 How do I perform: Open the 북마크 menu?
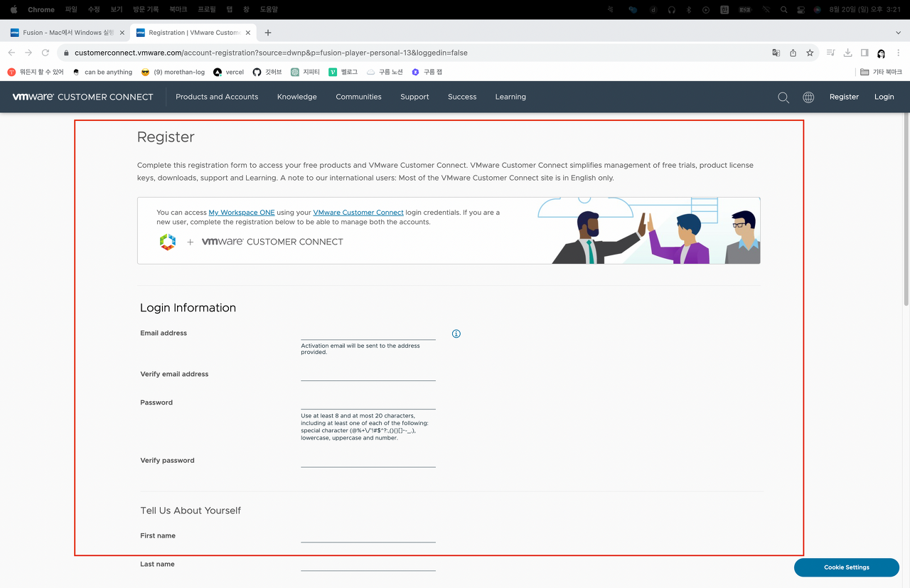point(178,9)
